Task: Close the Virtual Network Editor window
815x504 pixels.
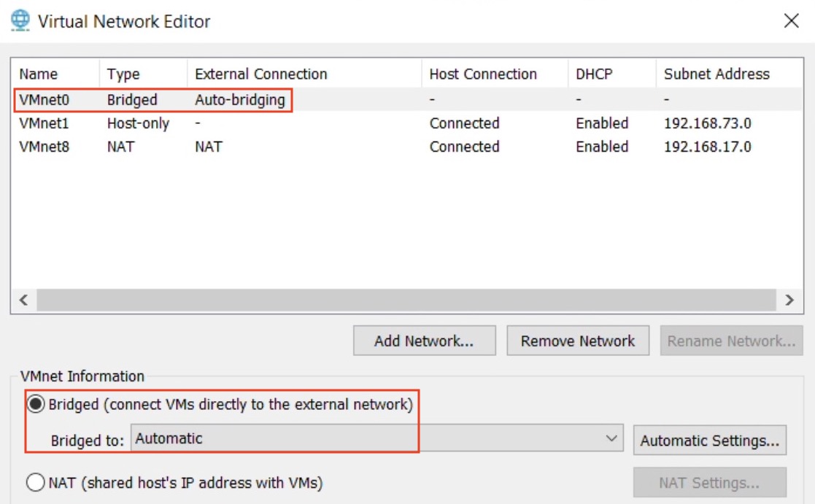Action: (x=791, y=21)
